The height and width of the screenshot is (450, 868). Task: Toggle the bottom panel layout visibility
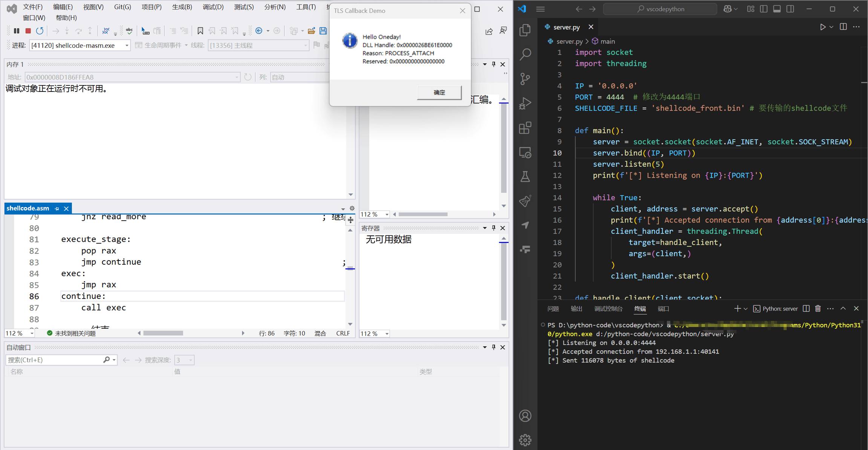pos(777,9)
